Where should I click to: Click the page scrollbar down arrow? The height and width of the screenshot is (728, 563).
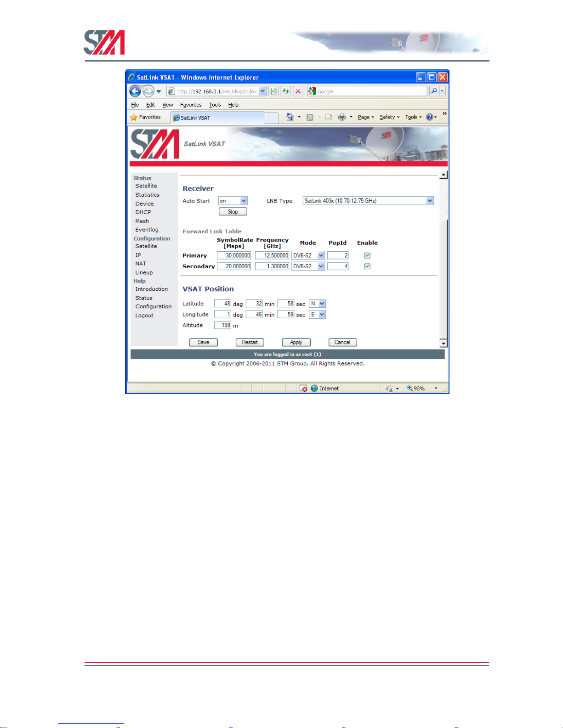(444, 343)
